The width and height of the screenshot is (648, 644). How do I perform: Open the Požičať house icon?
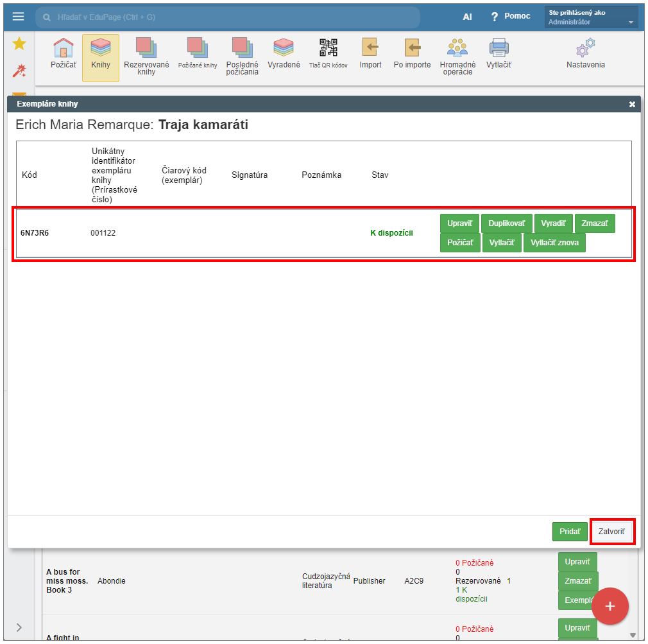[x=64, y=48]
